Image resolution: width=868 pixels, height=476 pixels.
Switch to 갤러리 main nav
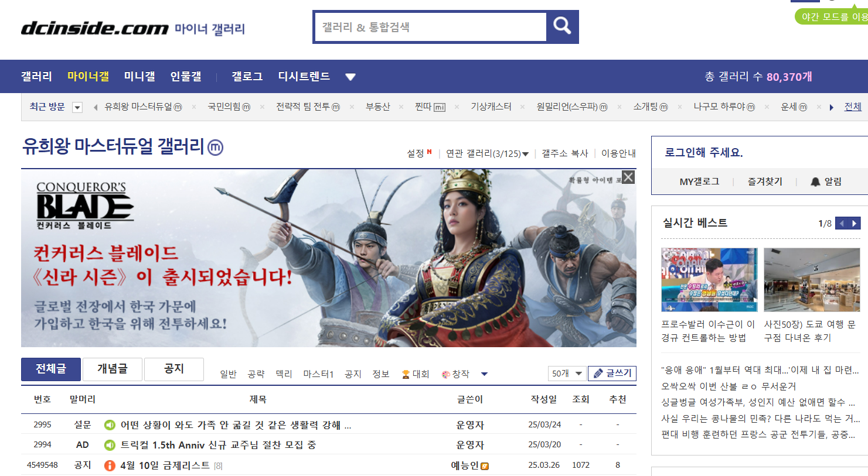click(36, 76)
